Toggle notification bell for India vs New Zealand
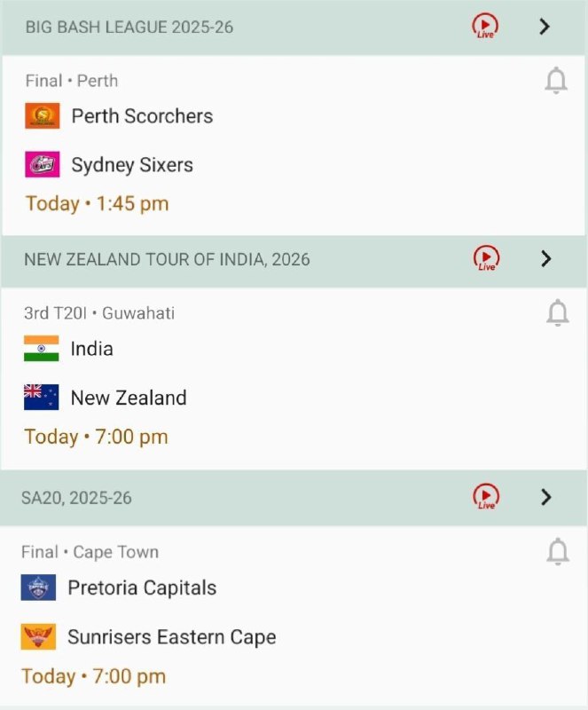 [557, 313]
